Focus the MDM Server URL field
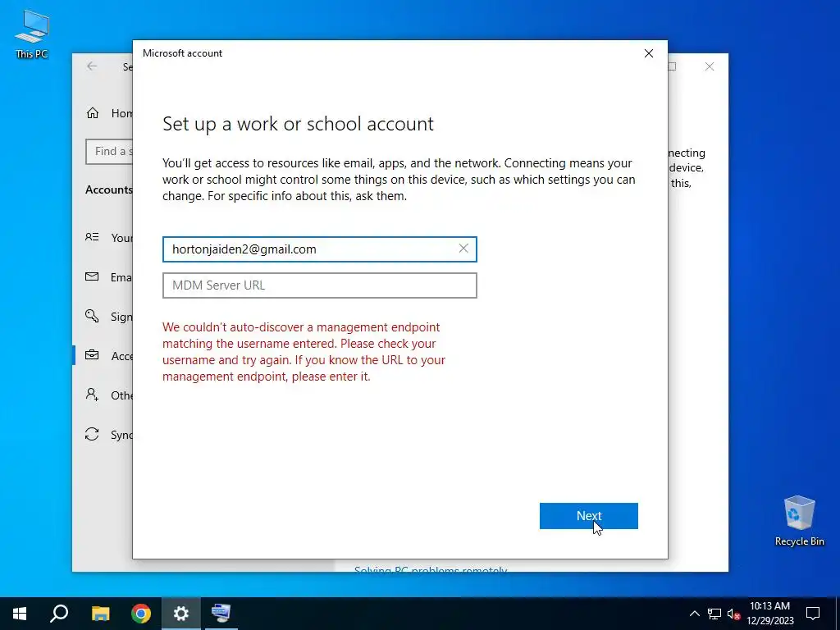 (x=319, y=285)
